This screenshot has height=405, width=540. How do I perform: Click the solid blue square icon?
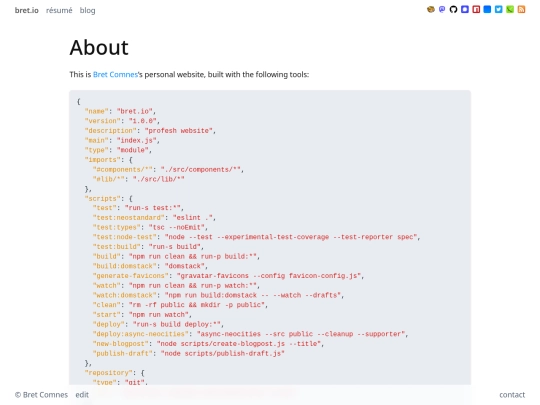pos(487,9)
